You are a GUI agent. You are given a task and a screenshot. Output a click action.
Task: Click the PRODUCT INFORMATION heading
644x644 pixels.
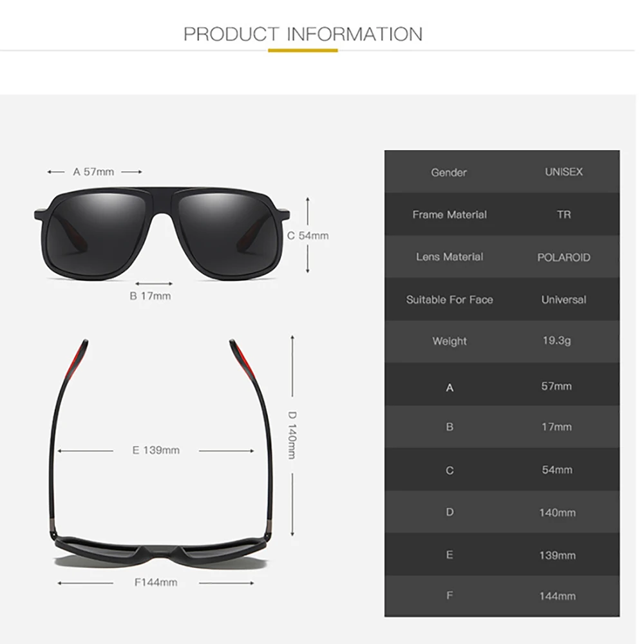[303, 34]
